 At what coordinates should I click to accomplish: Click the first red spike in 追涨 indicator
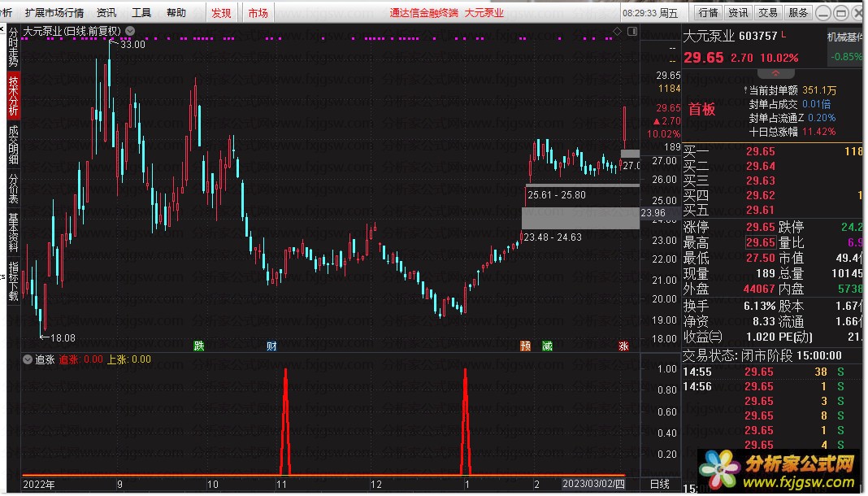[285, 422]
